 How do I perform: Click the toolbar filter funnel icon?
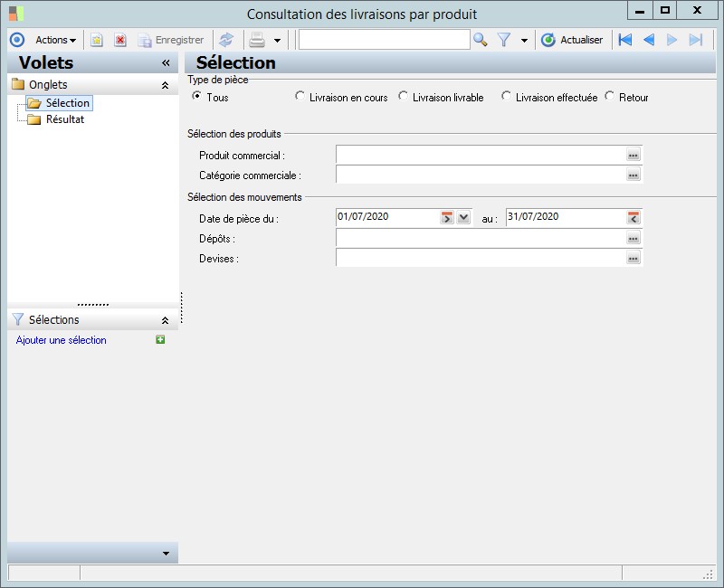(504, 40)
